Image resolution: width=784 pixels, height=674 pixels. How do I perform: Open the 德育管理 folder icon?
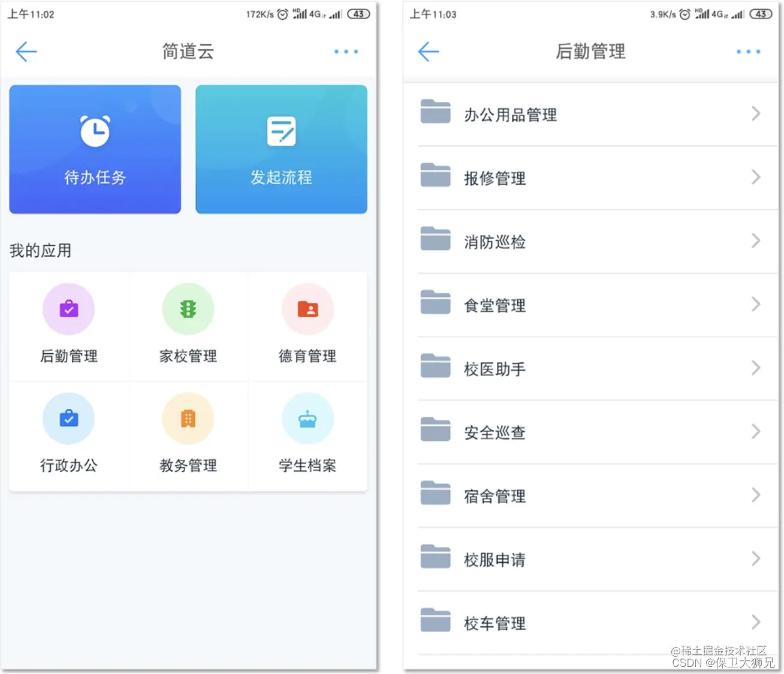coord(308,309)
